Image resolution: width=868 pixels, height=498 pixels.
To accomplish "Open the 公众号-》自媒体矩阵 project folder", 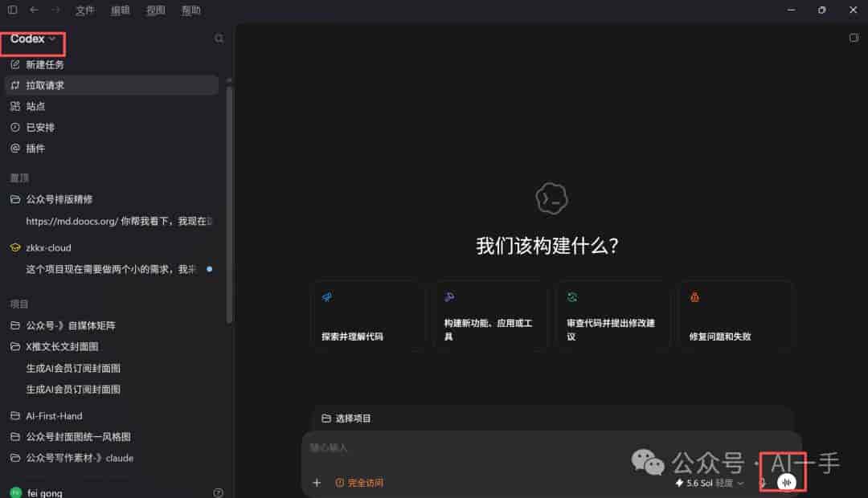I will [x=111, y=325].
